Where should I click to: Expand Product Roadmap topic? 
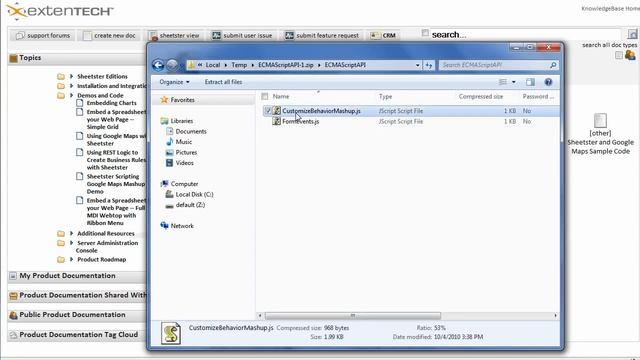coord(71,260)
